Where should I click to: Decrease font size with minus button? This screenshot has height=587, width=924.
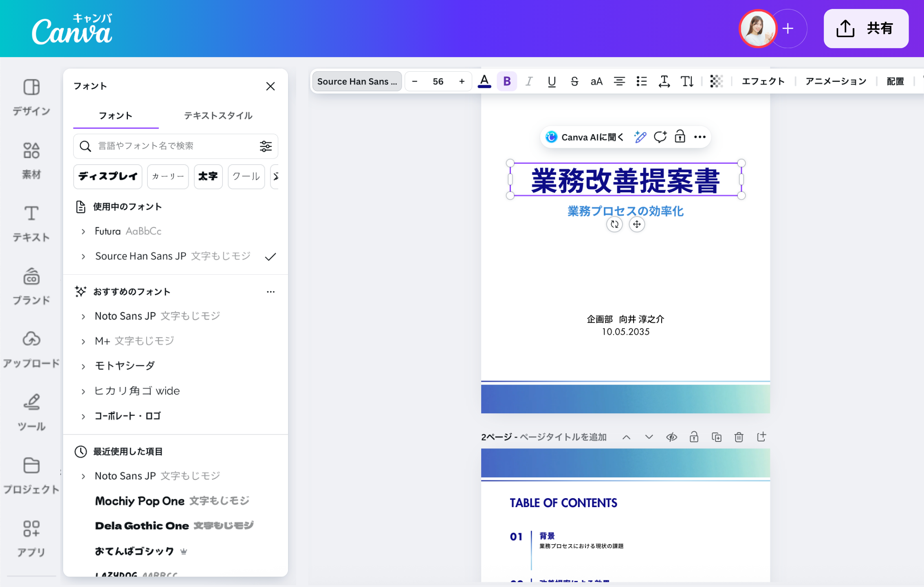414,82
